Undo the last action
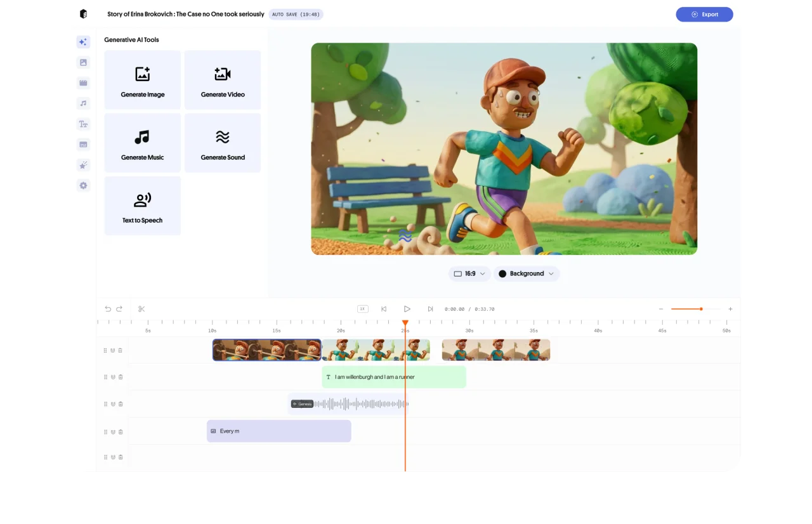Viewport: 812px width, 524px height. [x=108, y=309]
